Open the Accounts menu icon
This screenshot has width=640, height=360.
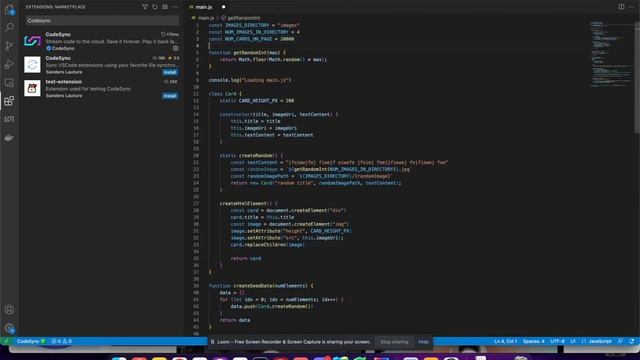[x=9, y=310]
